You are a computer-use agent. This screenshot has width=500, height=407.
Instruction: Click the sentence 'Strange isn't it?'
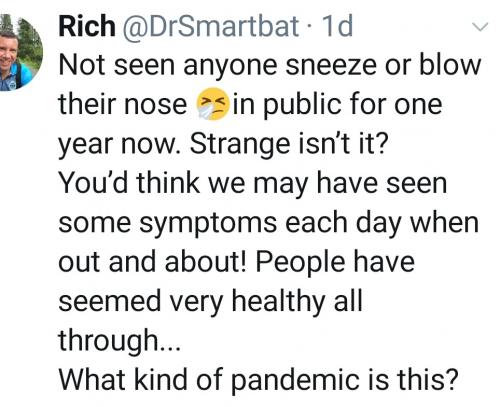pyautogui.click(x=289, y=145)
